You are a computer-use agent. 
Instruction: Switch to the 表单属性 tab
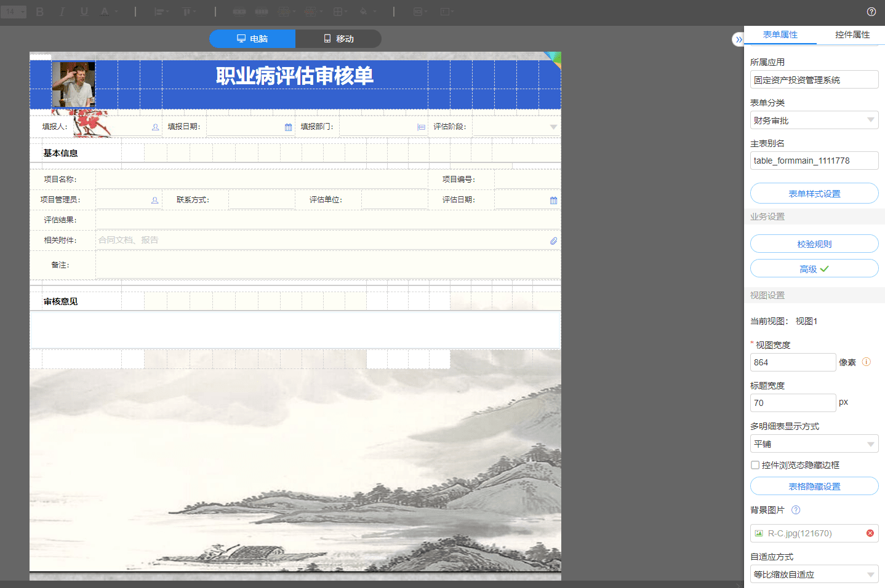click(x=780, y=35)
